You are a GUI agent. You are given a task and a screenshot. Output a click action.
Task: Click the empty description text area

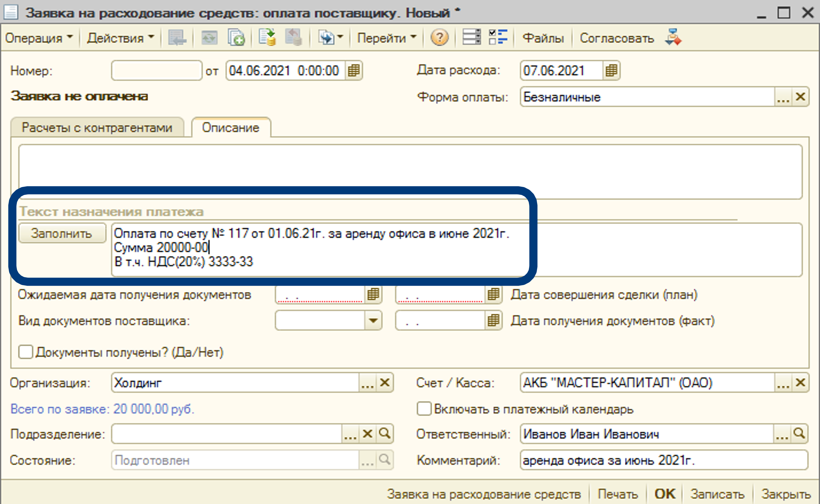[410, 172]
